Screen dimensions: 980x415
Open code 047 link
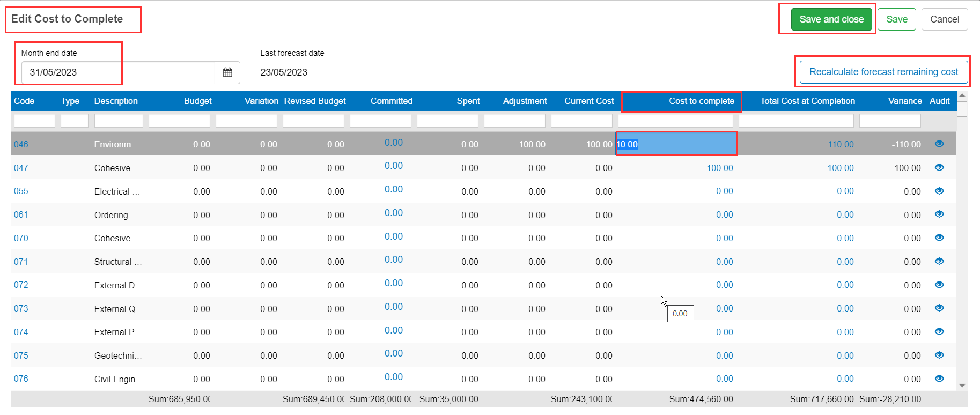pos(21,168)
